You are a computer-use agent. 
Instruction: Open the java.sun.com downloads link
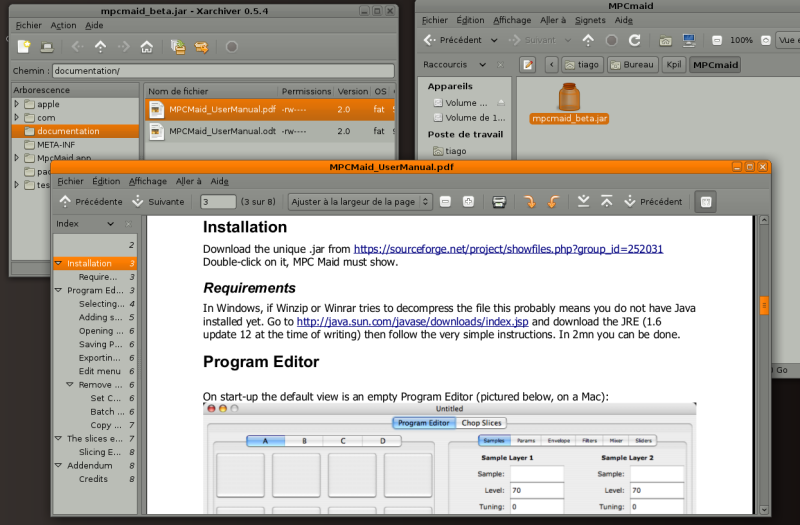tap(412, 322)
